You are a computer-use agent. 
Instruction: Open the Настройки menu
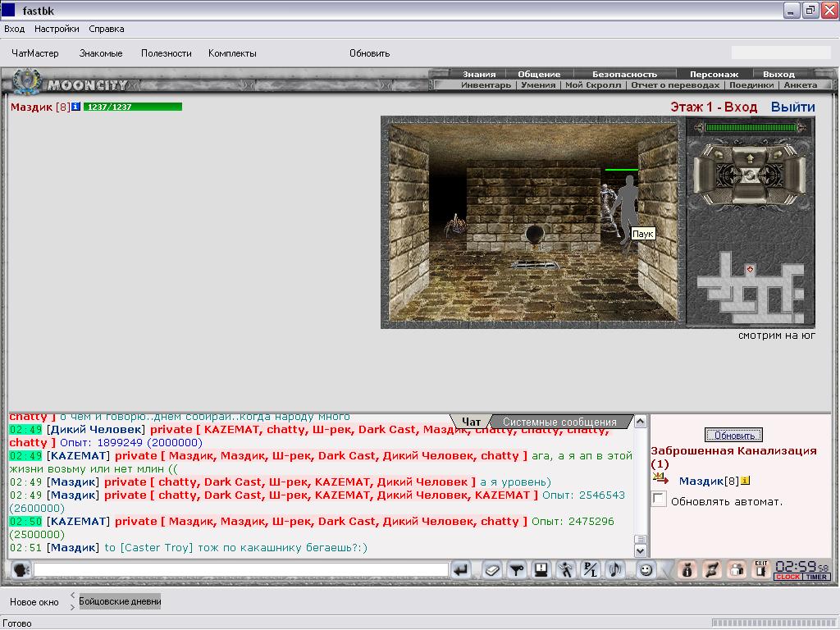(57, 29)
